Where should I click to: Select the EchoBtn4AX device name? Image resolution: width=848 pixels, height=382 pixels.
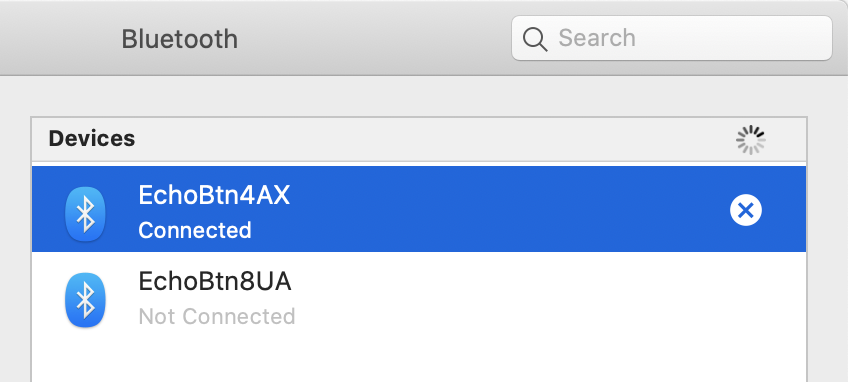pyautogui.click(x=214, y=195)
